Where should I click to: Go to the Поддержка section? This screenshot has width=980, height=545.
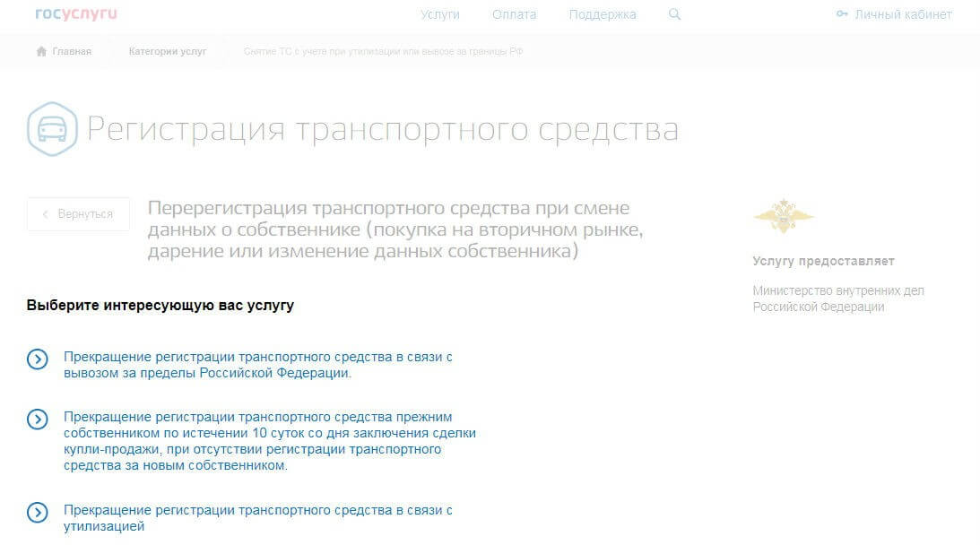point(602,14)
